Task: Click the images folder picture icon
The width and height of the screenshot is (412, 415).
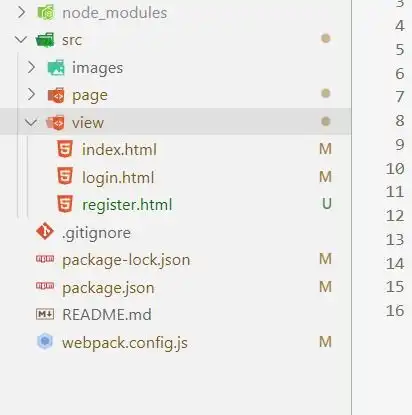Action: (x=56, y=68)
